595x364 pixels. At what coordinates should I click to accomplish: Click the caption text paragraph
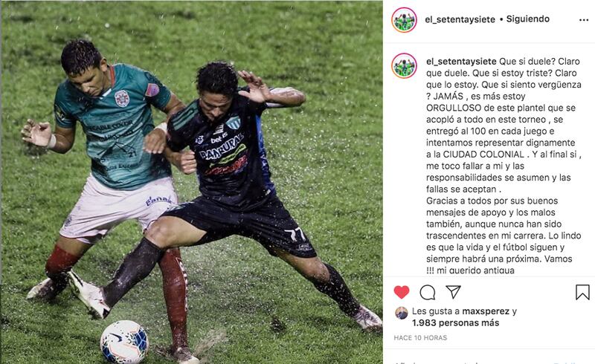point(504,166)
